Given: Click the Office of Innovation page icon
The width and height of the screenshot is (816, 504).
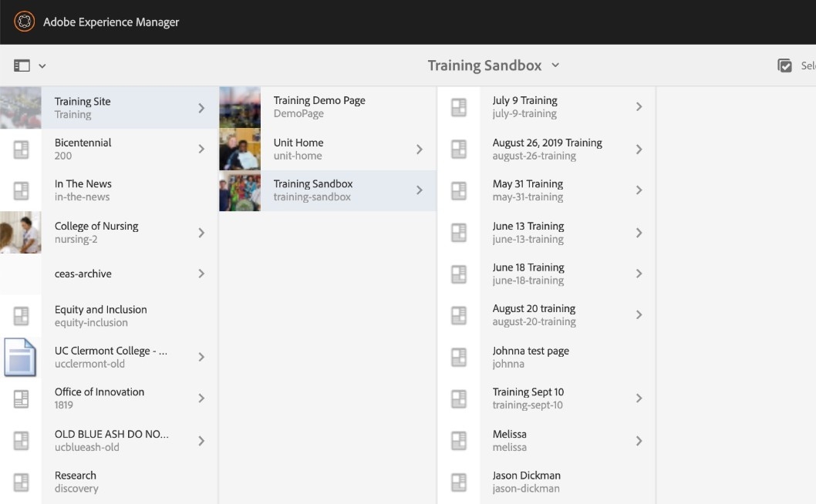Looking at the screenshot, I should point(21,398).
